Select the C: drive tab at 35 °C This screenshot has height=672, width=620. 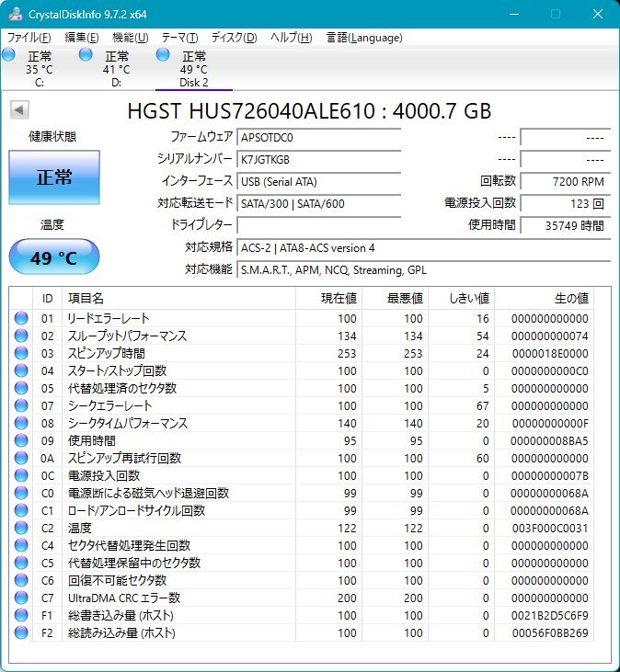40,69
